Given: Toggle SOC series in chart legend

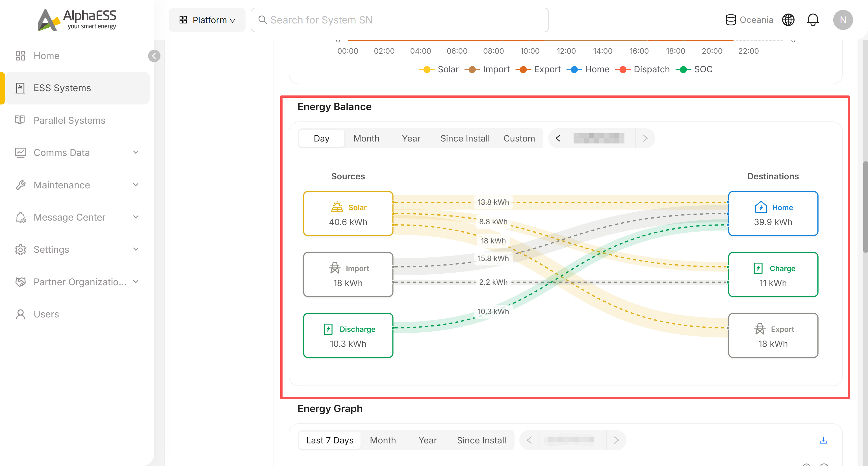Looking at the screenshot, I should point(694,69).
